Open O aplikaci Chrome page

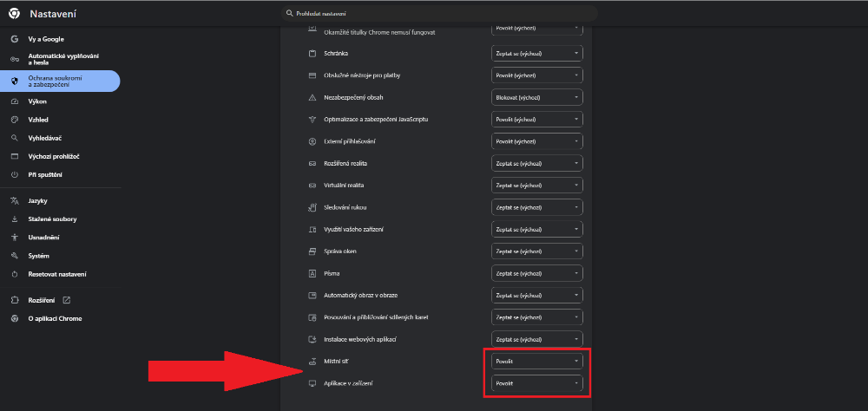coord(55,318)
